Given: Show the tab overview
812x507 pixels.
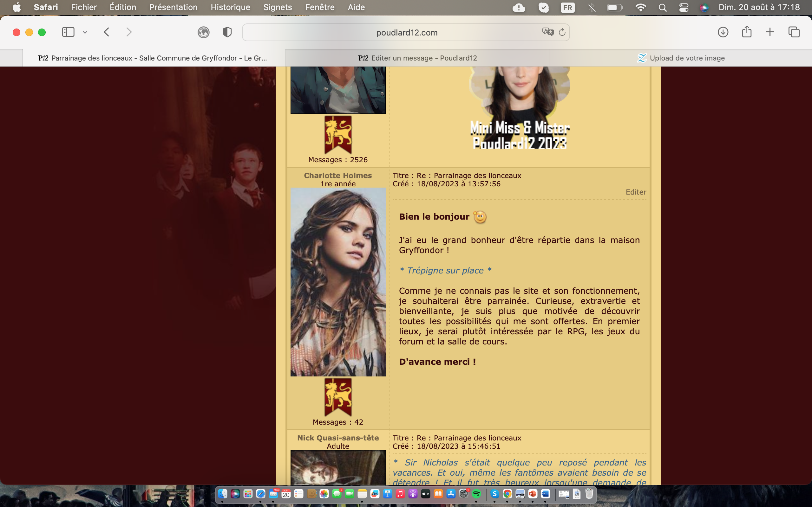Looking at the screenshot, I should point(794,32).
